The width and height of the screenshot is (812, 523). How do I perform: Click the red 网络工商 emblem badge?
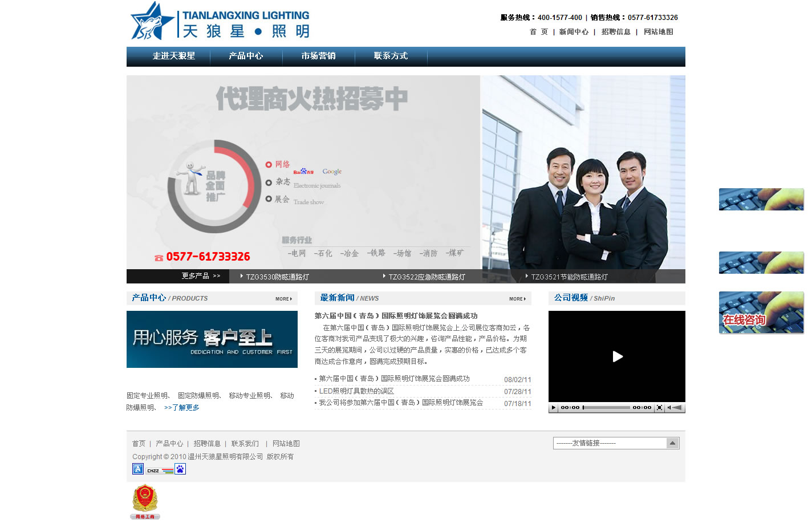pyautogui.click(x=145, y=501)
